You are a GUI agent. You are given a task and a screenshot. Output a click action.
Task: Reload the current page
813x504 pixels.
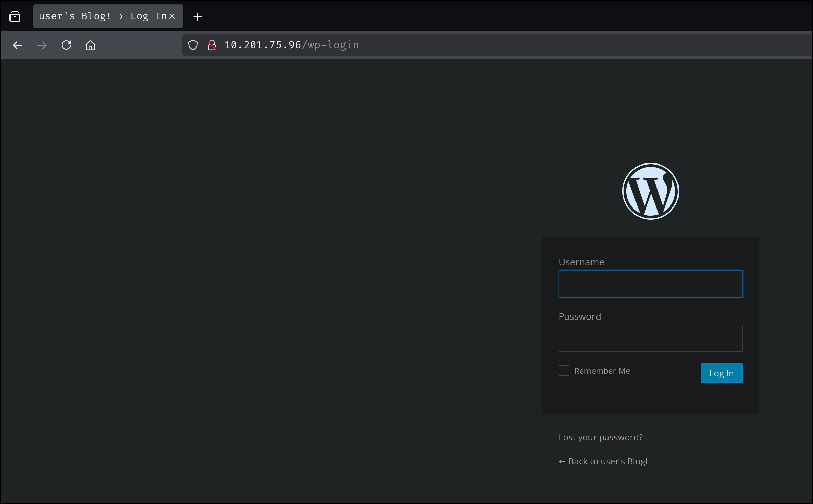click(66, 45)
